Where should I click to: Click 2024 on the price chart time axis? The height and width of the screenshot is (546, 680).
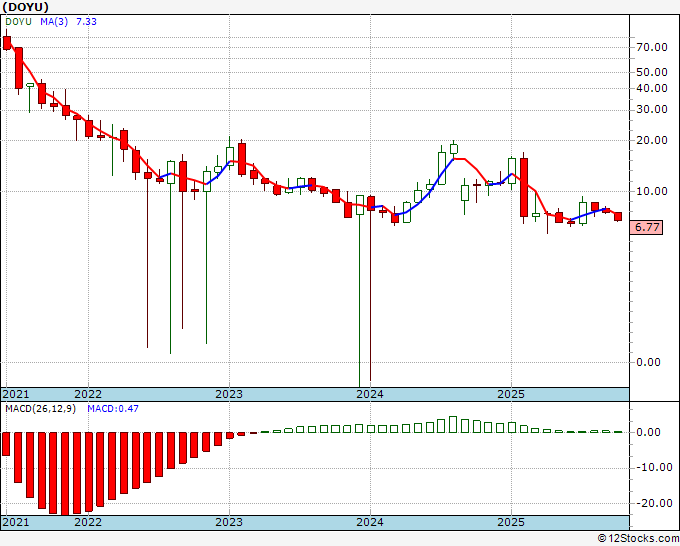(370, 394)
